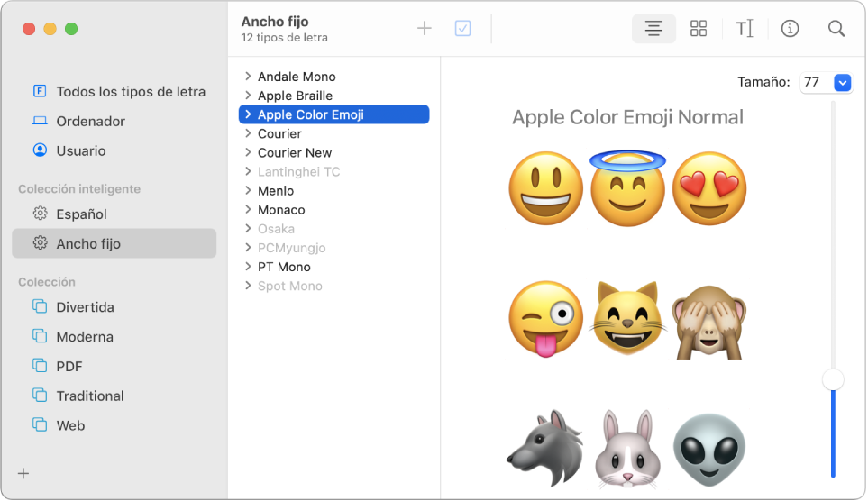Expand Apple Braille font family
Viewport: 868px width, 501px height.
coord(248,96)
